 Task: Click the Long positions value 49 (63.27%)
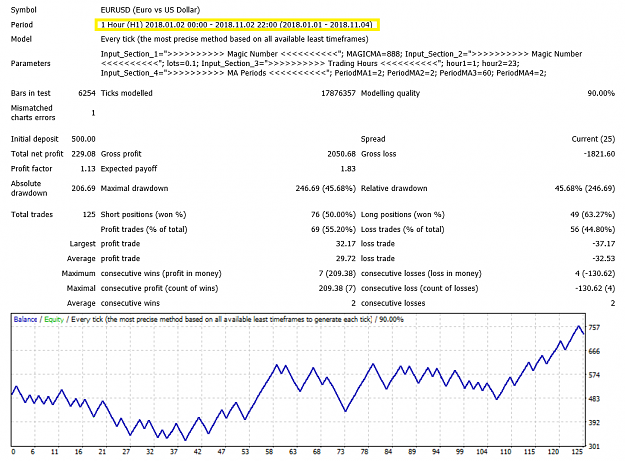[x=592, y=215]
